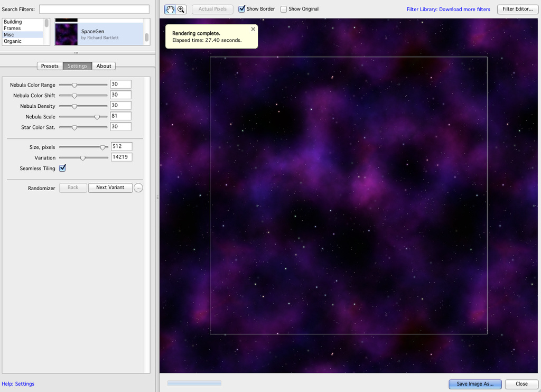Click Save Image As button

[x=474, y=384]
